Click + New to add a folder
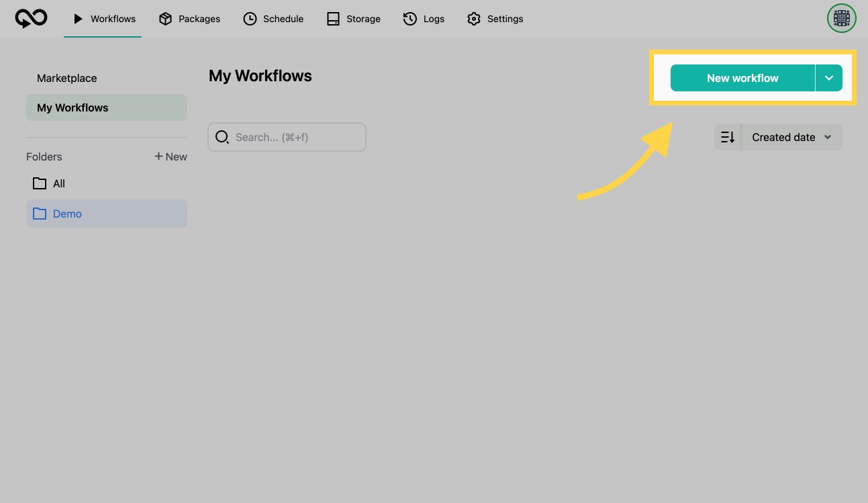This screenshot has width=868, height=503. click(x=171, y=156)
